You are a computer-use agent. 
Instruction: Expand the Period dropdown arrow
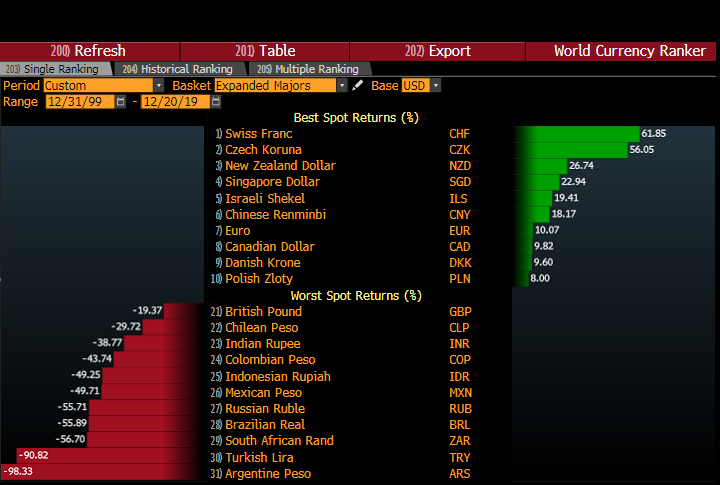pos(159,85)
